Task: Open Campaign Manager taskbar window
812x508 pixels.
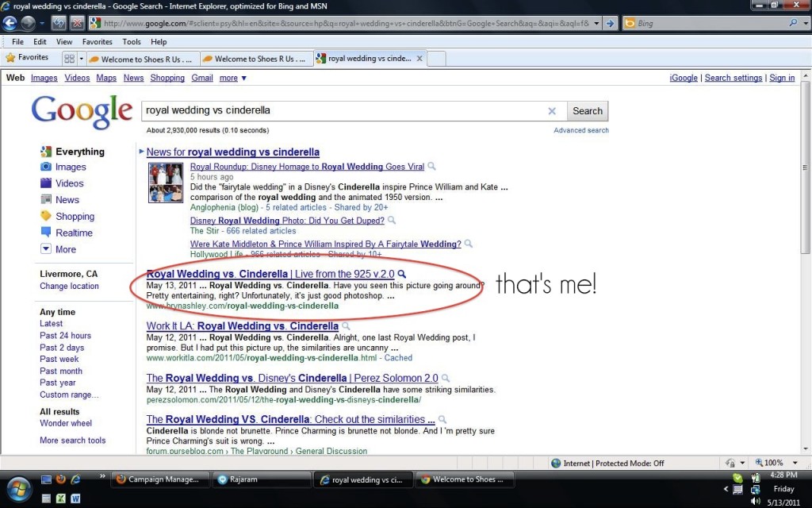Action: coord(159,479)
